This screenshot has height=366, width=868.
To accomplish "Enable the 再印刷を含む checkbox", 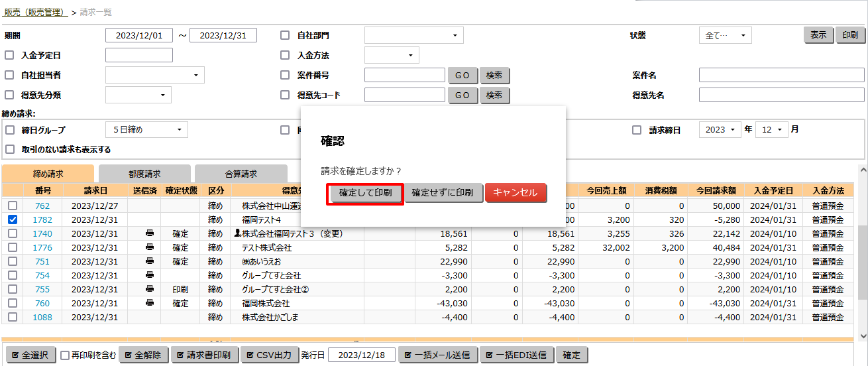I will tap(65, 355).
